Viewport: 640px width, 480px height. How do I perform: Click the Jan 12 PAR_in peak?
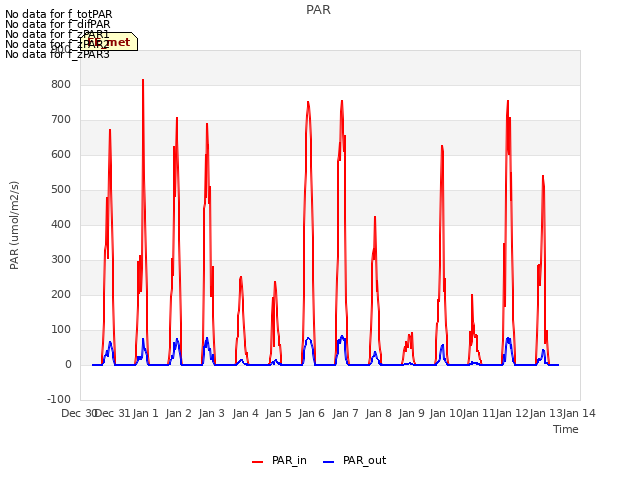tap(508, 101)
